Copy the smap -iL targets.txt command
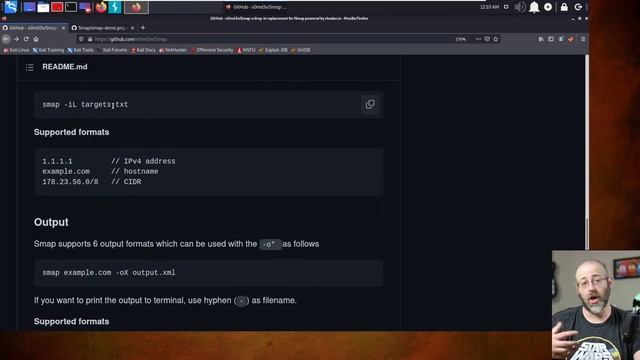 370,104
